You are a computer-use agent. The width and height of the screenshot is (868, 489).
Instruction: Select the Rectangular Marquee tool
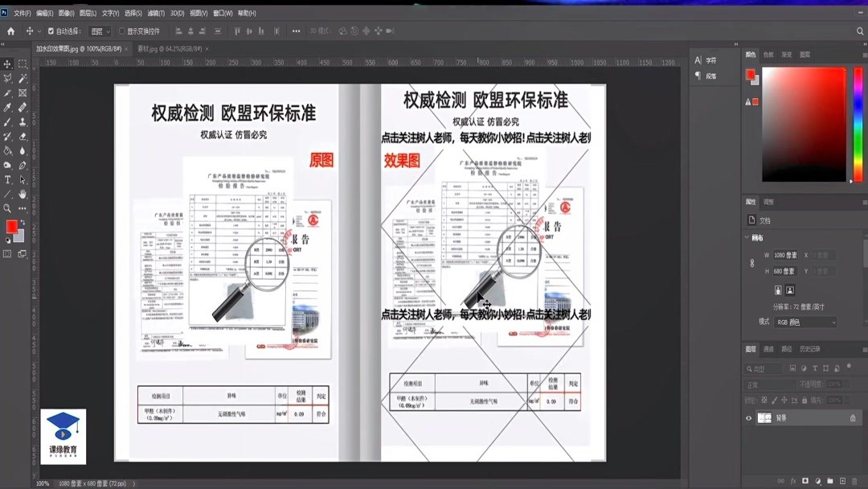[x=22, y=64]
